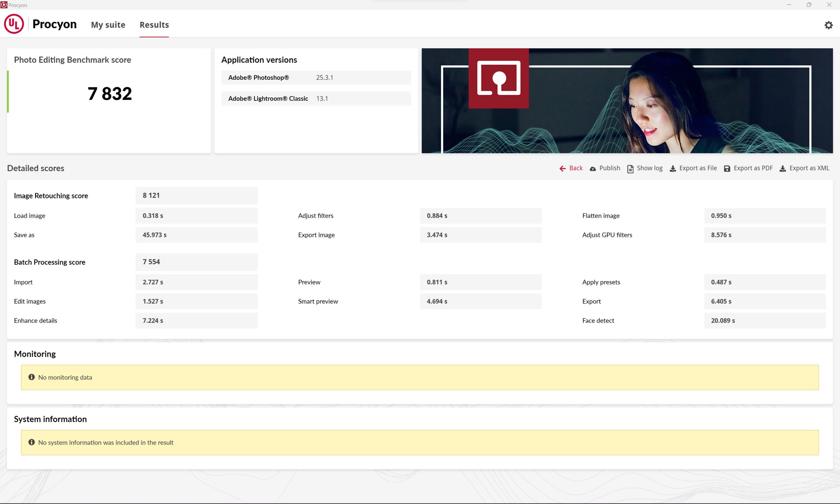Viewport: 840px width, 504px height.
Task: Click the Show log label
Action: point(649,168)
